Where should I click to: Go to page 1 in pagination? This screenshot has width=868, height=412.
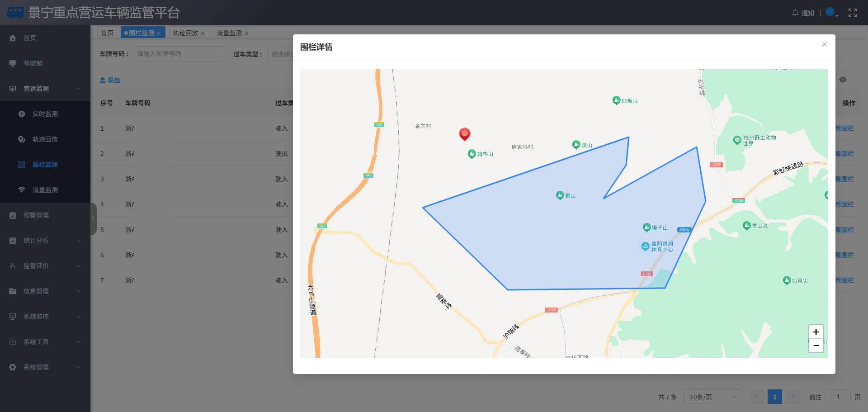point(774,397)
